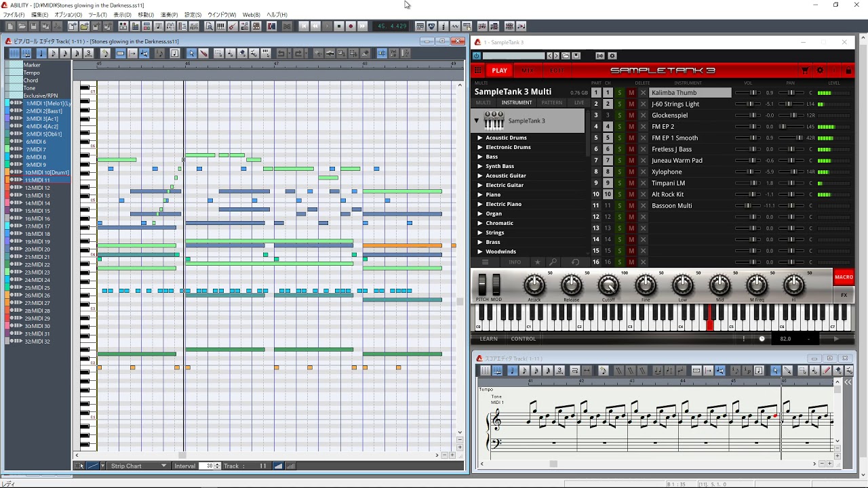This screenshot has height=488, width=868.
Task: Open the ツール(T) menu
Action: click(98, 15)
